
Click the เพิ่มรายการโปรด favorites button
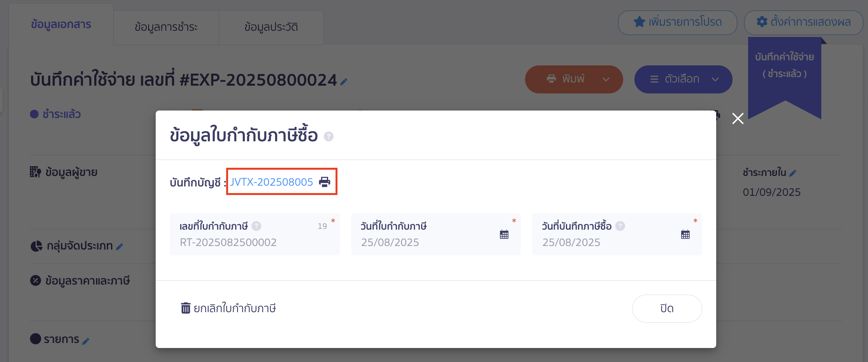(x=677, y=23)
